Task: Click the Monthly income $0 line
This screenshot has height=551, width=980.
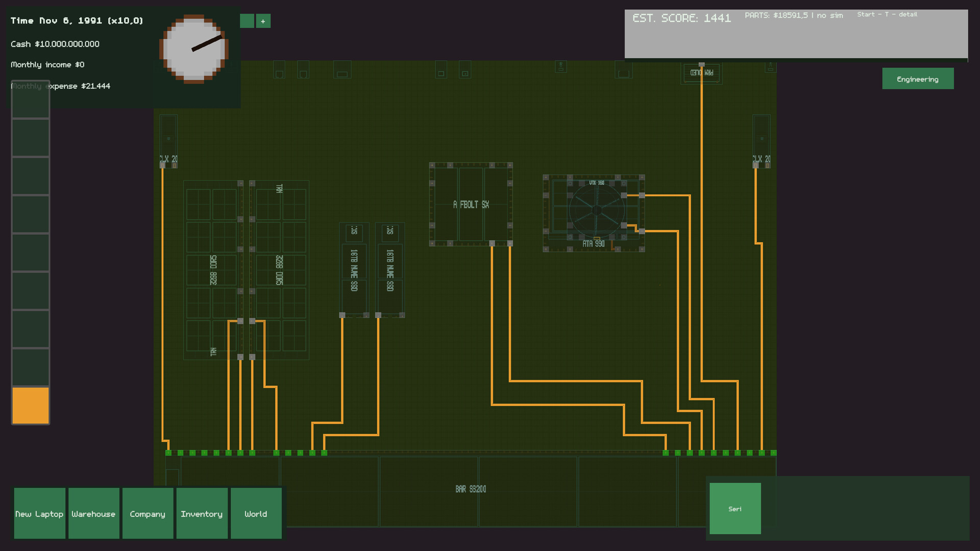Action: [x=47, y=65]
